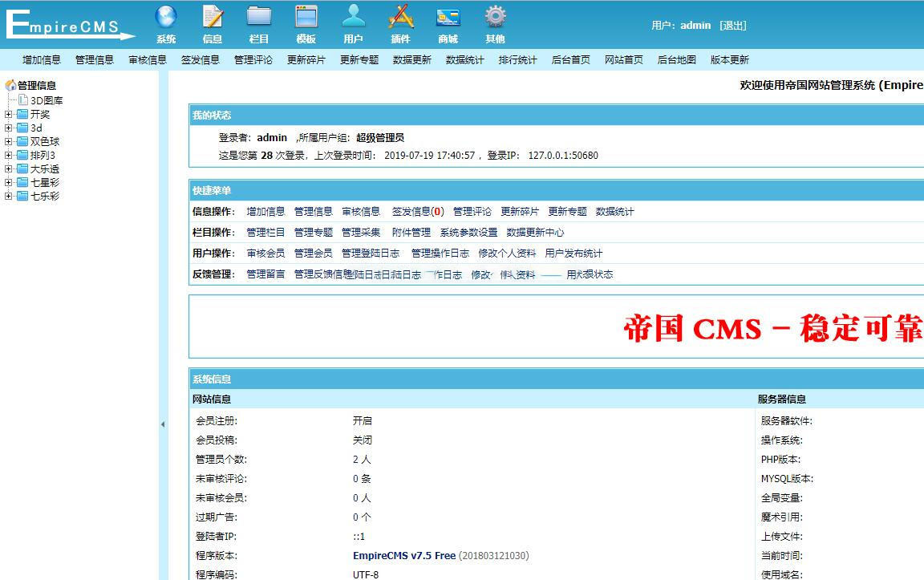Click the home icon beside 管理信息 tree root
Viewport: 924px width, 580px height.
(x=10, y=86)
